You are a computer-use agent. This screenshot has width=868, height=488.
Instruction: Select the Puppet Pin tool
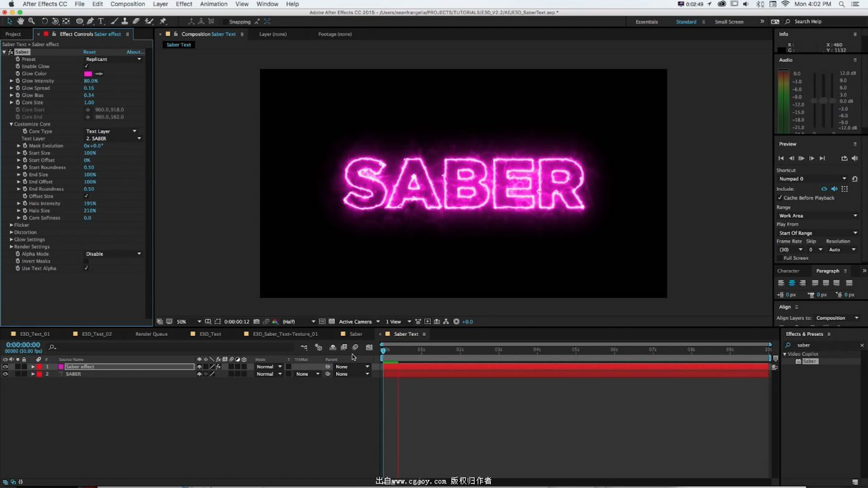(x=163, y=21)
